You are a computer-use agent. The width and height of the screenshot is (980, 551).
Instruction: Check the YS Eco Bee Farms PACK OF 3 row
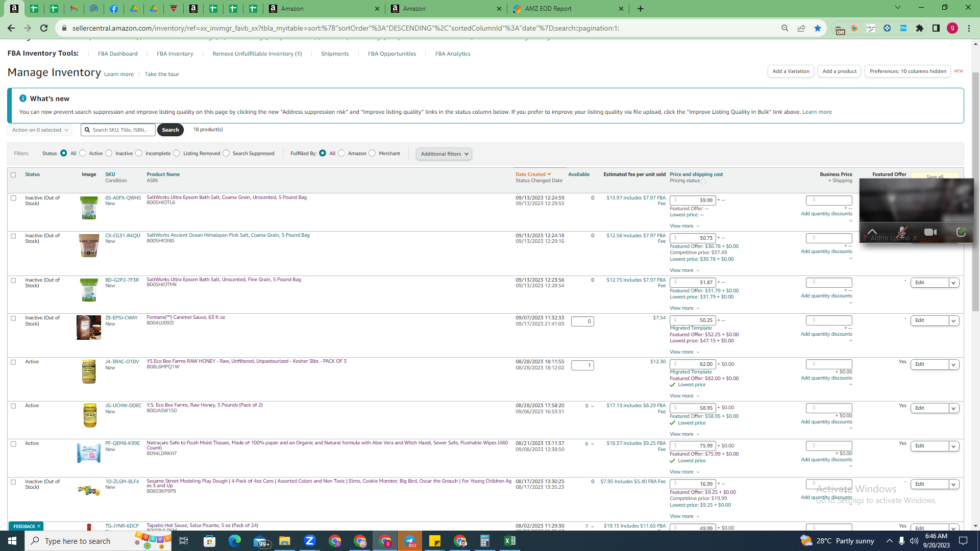[x=13, y=362]
